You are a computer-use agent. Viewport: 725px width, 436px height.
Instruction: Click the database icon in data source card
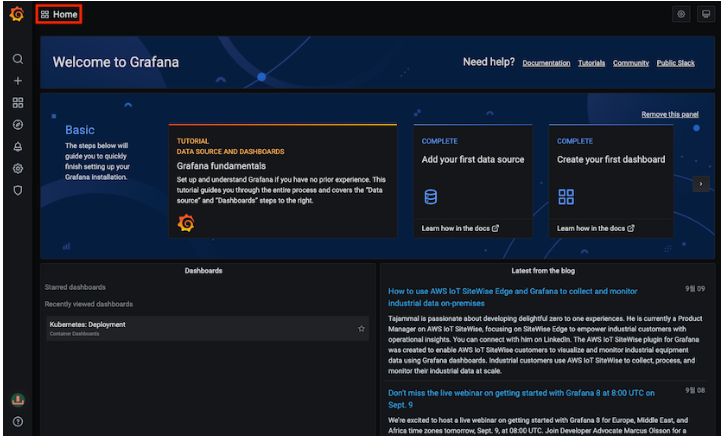[430, 197]
